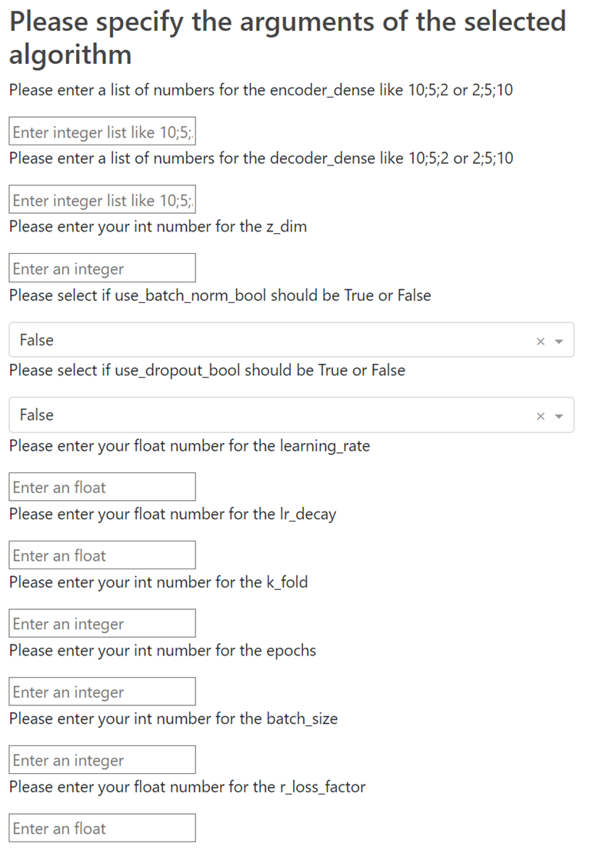Click the r_loss_factor float input field
Image resolution: width=616 pixels, height=850 pixels.
[x=102, y=828]
